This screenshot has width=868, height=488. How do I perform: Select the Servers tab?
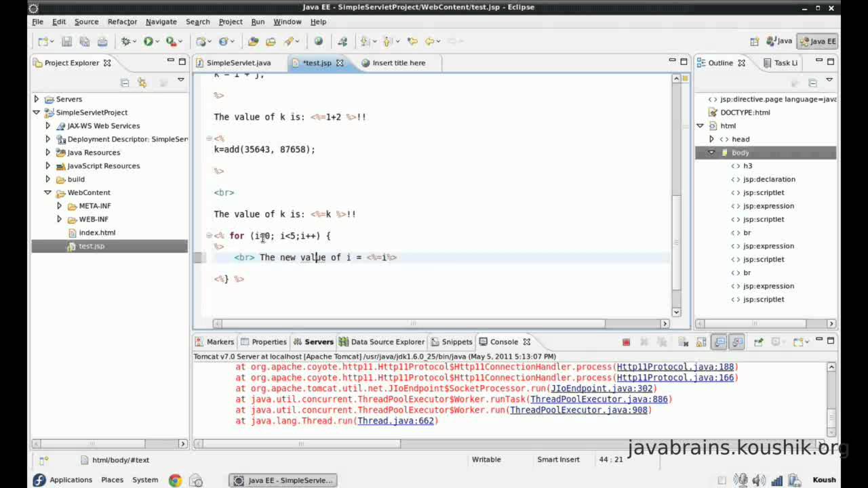[313, 342]
